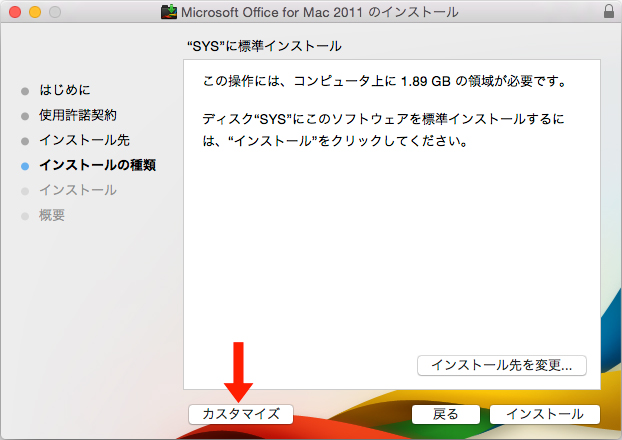
Task: Click the gray bullet beside 使用許諾契約
Action: (25, 116)
